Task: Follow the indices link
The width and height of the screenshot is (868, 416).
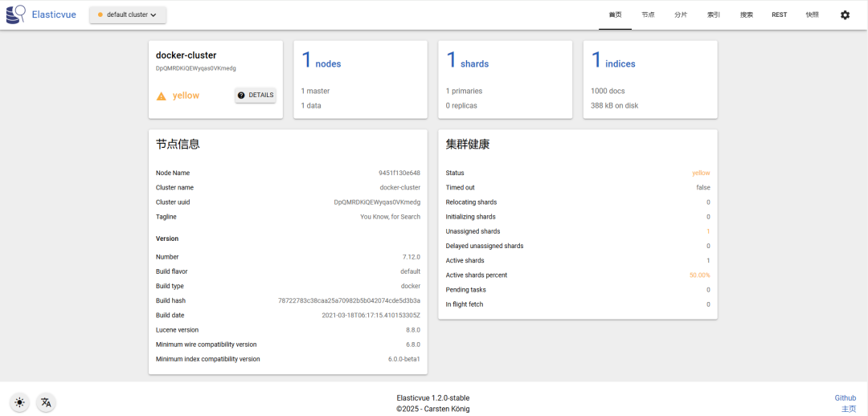Action: pyautogui.click(x=620, y=64)
